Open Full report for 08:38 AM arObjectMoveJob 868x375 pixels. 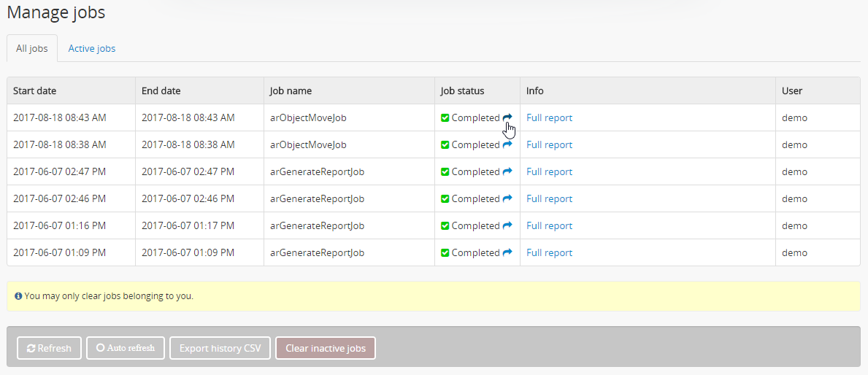point(549,144)
